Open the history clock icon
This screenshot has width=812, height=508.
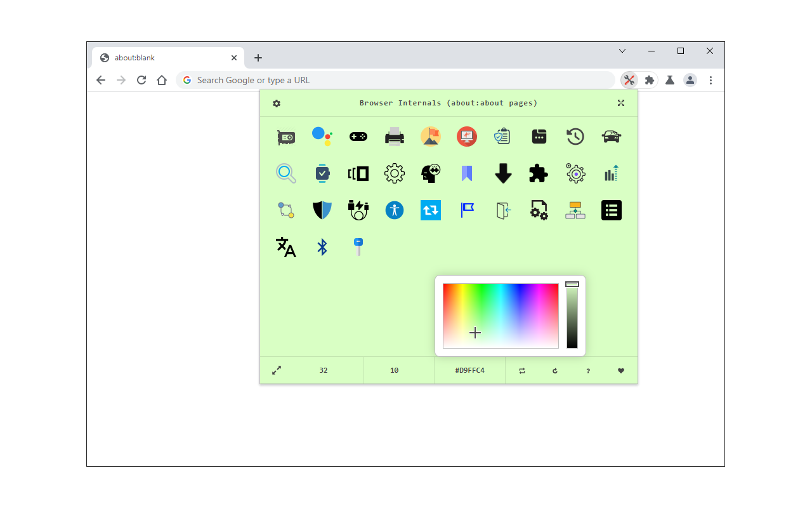pos(575,136)
